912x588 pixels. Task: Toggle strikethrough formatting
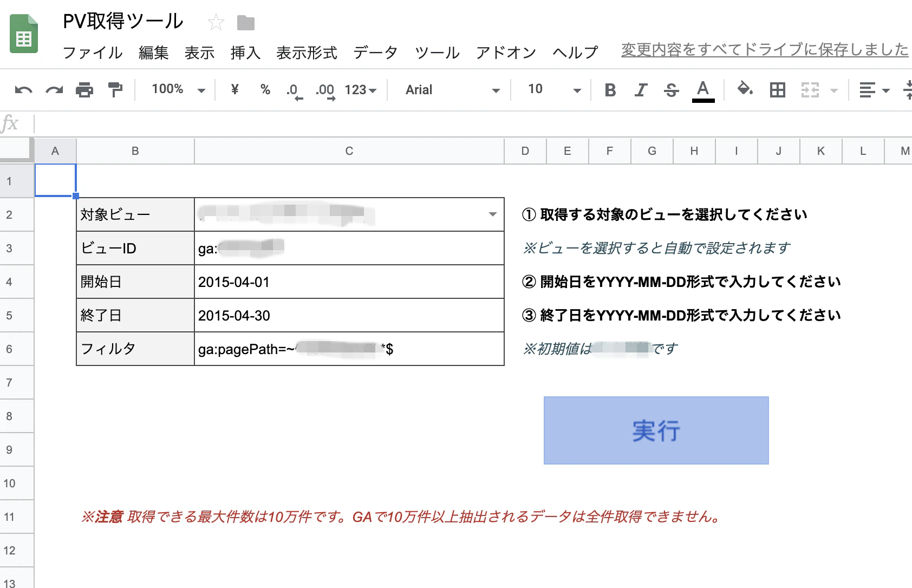pos(672,90)
